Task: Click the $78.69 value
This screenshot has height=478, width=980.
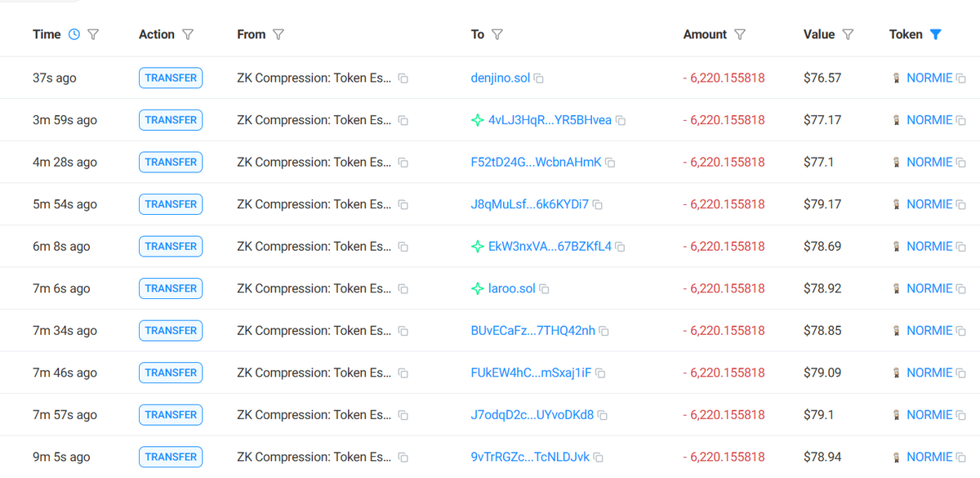Action: coord(822,246)
